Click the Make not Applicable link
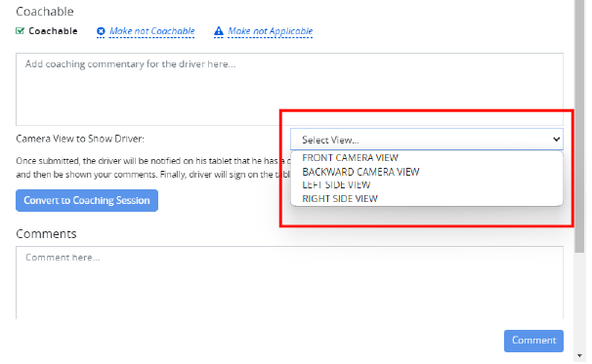This screenshot has width=592, height=364. tap(271, 31)
